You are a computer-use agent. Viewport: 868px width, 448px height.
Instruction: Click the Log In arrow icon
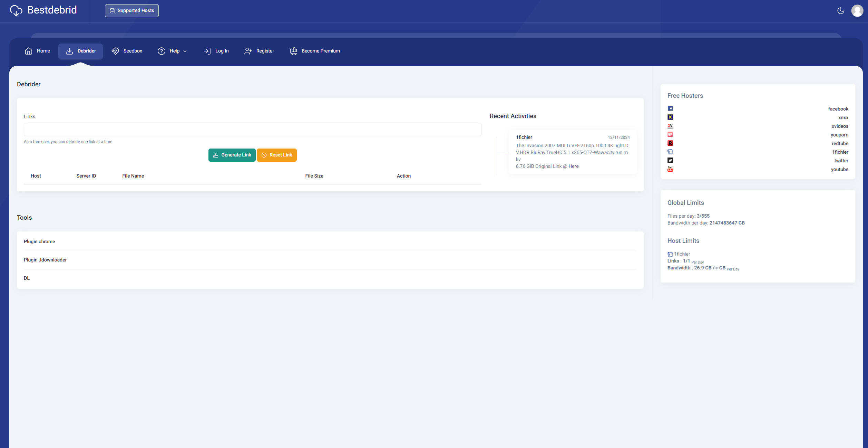207,51
